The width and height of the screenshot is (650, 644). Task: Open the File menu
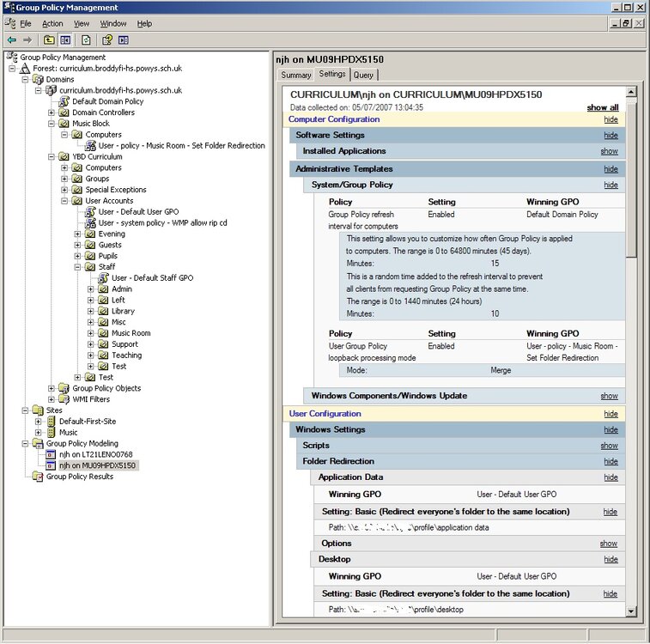tap(26, 24)
